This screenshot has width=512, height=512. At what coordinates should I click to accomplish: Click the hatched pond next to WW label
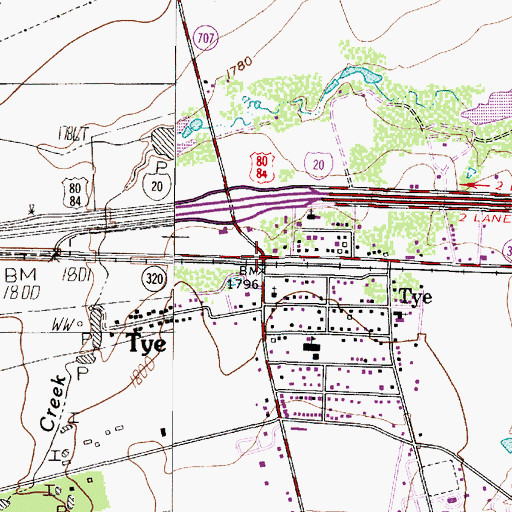(x=96, y=328)
